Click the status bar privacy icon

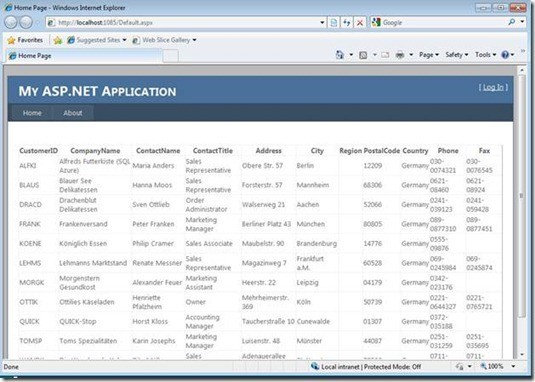pos(460,367)
